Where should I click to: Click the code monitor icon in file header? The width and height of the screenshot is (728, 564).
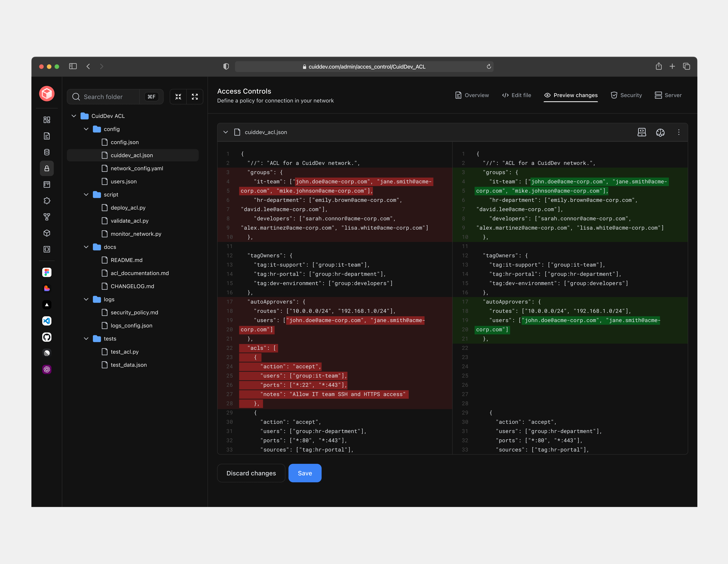[642, 132]
